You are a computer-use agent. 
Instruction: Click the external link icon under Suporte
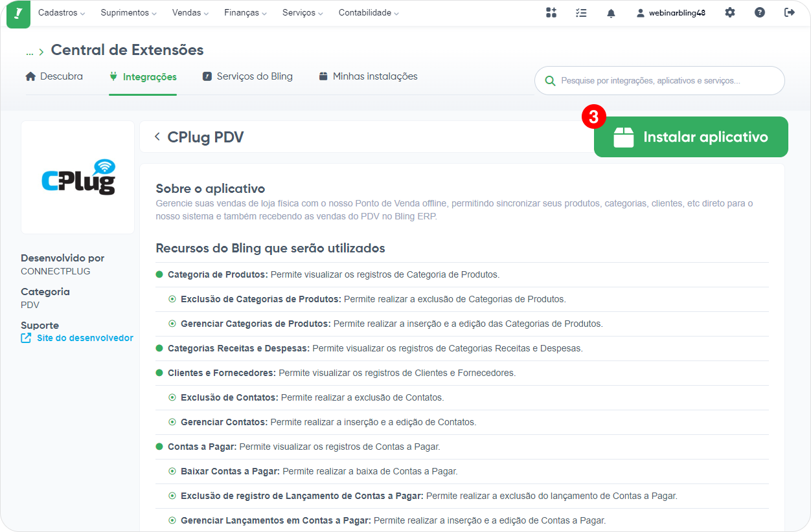(x=26, y=338)
